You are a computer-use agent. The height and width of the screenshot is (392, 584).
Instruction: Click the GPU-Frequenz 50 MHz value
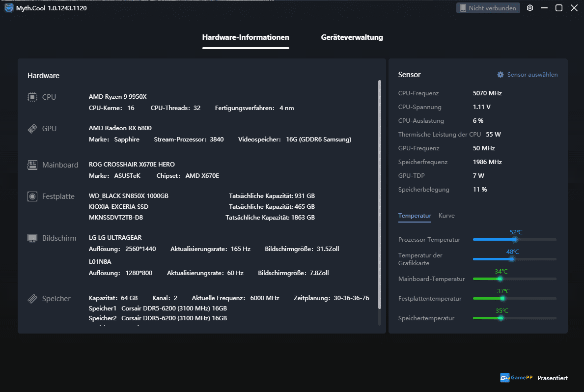[x=484, y=148]
